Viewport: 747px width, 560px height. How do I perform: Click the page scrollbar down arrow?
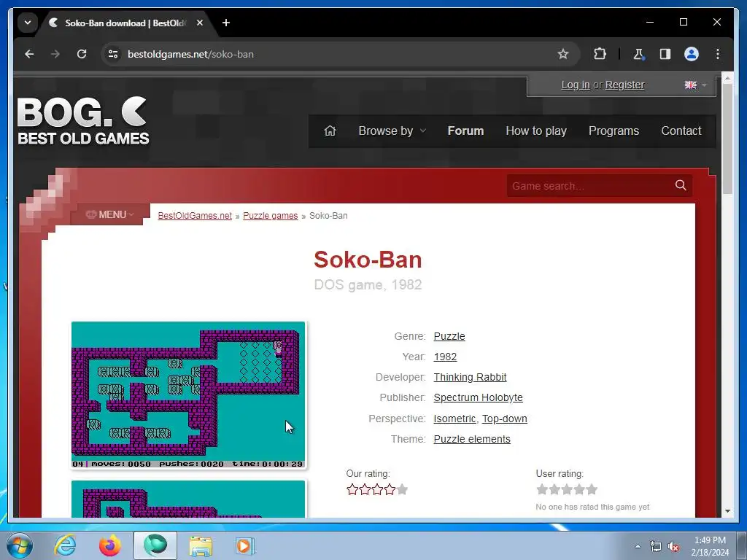pyautogui.click(x=727, y=511)
